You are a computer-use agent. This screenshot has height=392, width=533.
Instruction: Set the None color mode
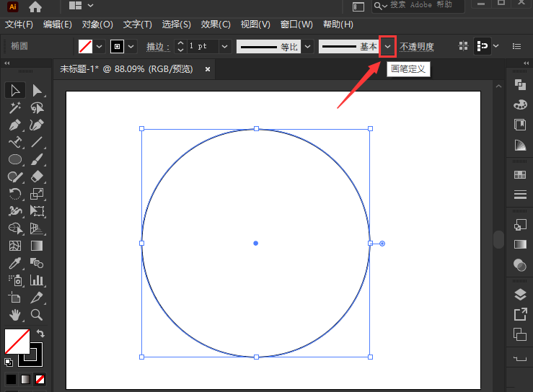pyautogui.click(x=40, y=379)
